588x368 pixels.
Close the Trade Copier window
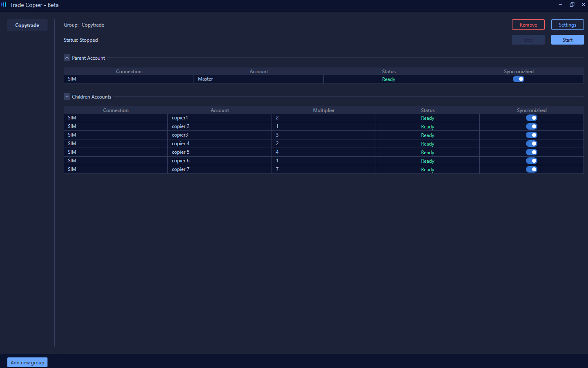pyautogui.click(x=583, y=5)
